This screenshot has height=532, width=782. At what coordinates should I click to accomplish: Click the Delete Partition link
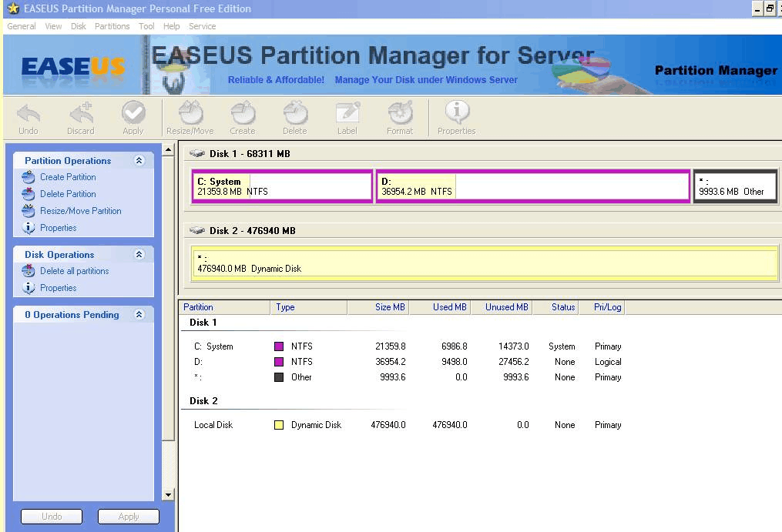pos(68,194)
